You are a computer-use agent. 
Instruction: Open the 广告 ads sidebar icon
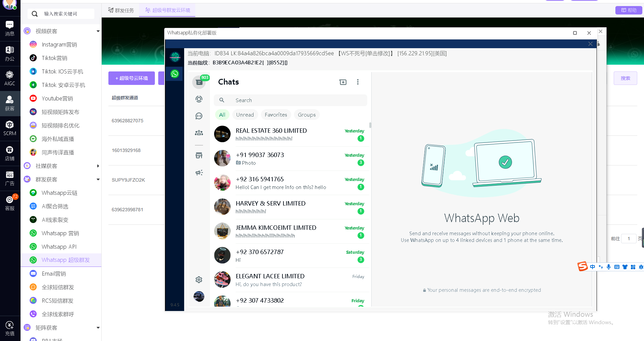coord(10,178)
